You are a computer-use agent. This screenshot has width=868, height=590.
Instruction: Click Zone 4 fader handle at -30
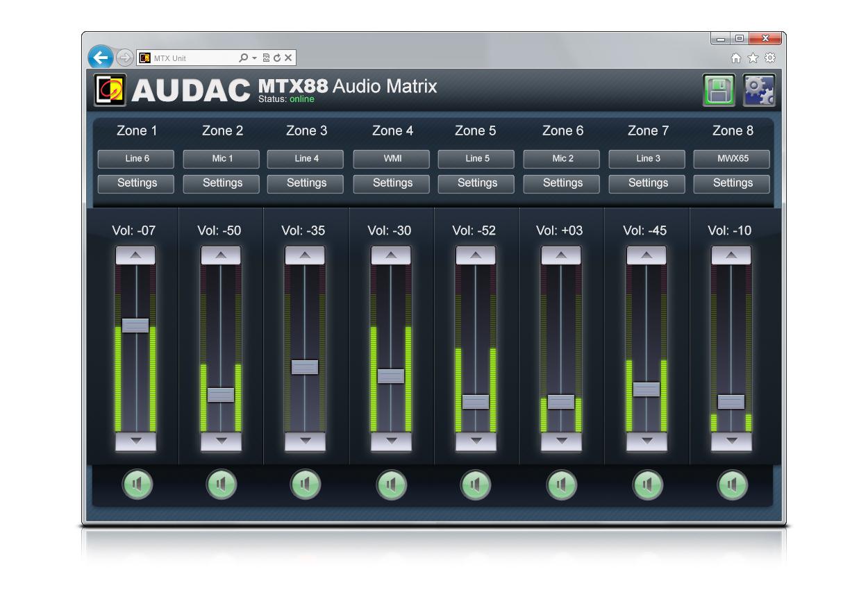(391, 376)
